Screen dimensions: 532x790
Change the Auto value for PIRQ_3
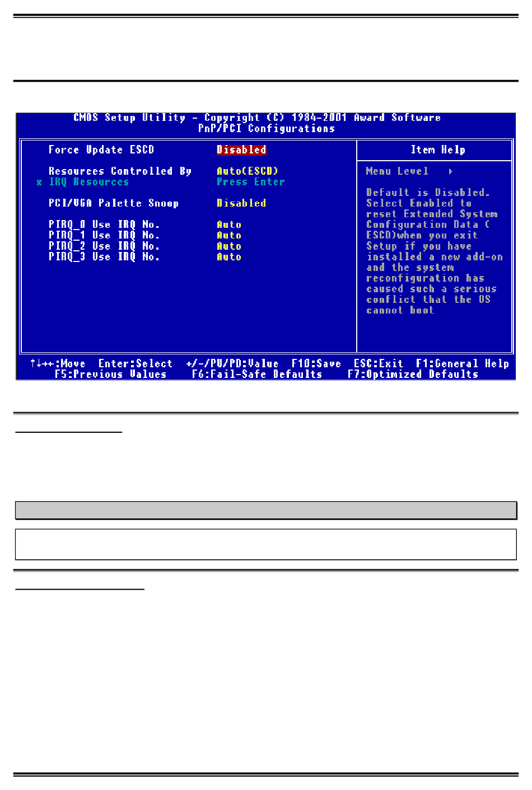coord(229,256)
